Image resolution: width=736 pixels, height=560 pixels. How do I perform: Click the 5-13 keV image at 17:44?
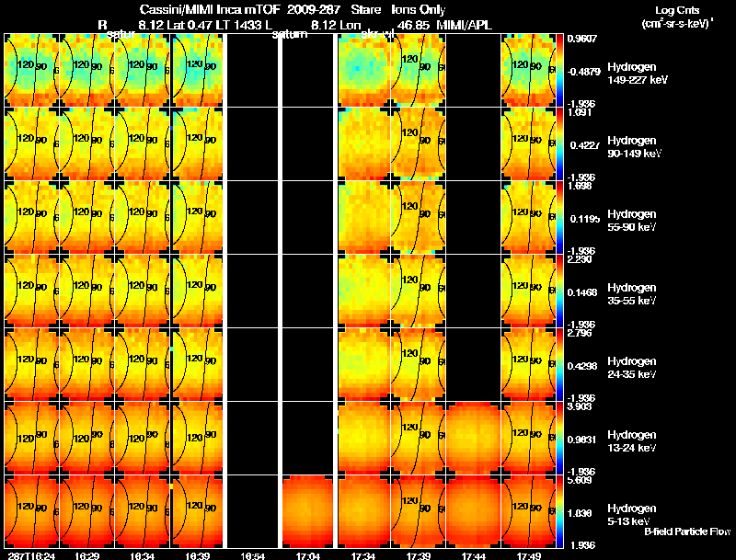473,511
